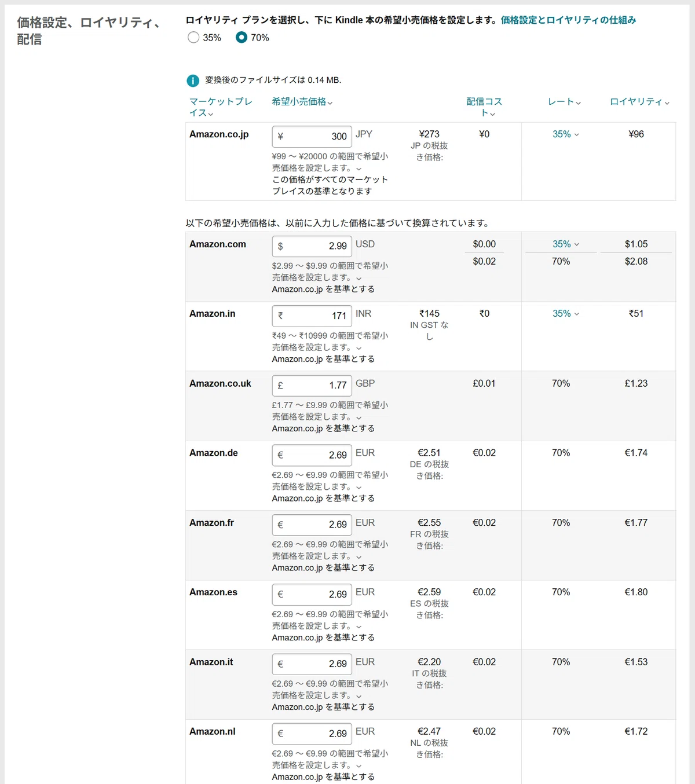Click the Amazon.co.jp marketplace name
Viewport: 695px width, 784px height.
click(219, 134)
